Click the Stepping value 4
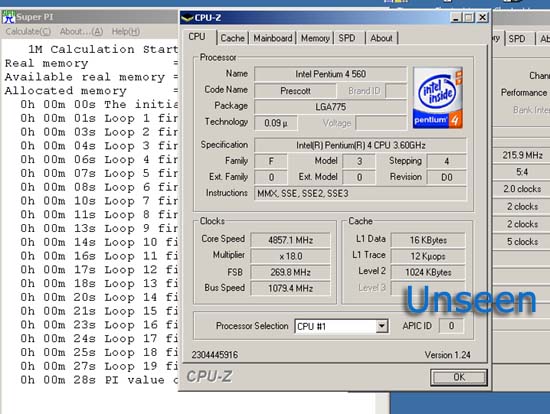 coord(447,161)
